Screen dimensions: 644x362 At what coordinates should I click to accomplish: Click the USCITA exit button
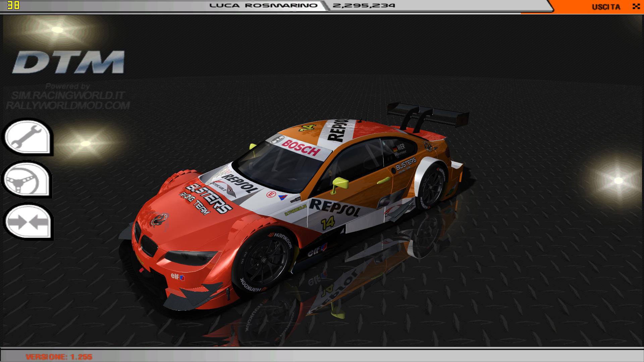tap(606, 7)
